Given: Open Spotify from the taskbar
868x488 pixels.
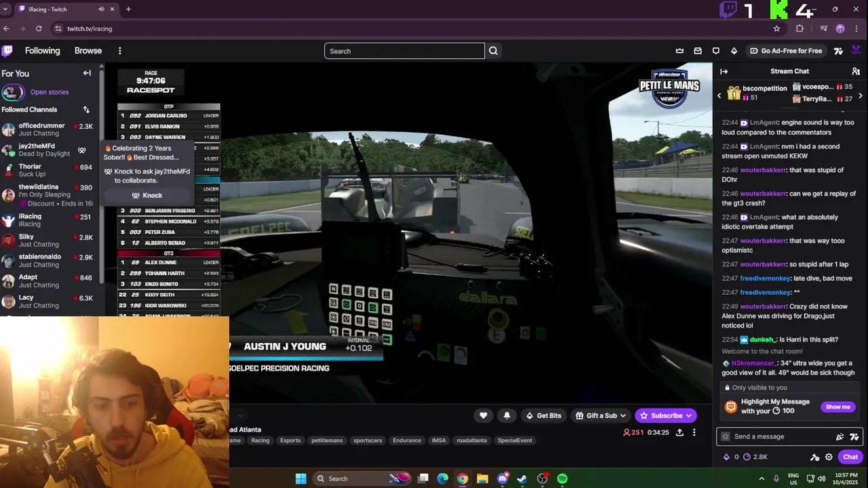Looking at the screenshot, I should click(x=562, y=479).
